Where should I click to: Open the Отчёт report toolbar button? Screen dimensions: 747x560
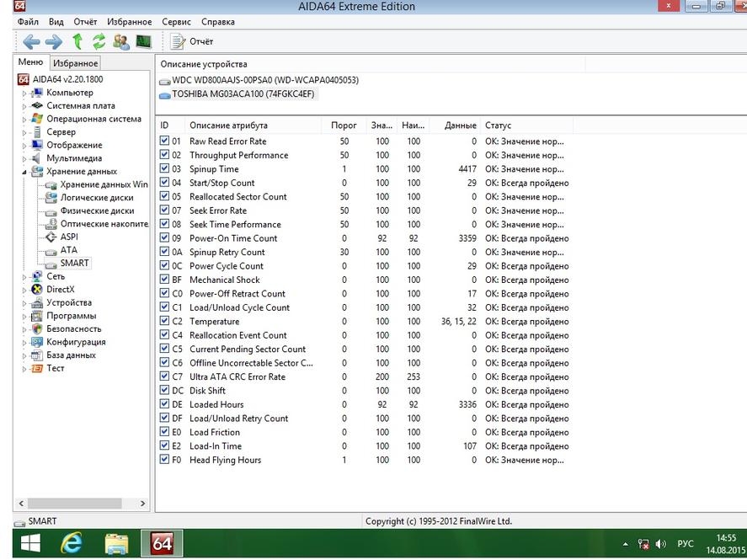(x=191, y=42)
